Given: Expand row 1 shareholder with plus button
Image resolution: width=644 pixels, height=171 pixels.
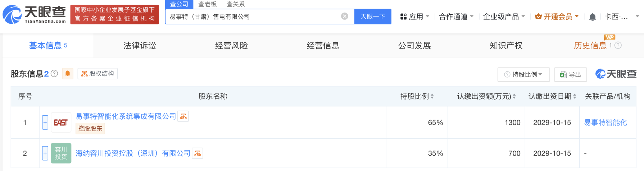Looking at the screenshot, I should coord(45,123).
